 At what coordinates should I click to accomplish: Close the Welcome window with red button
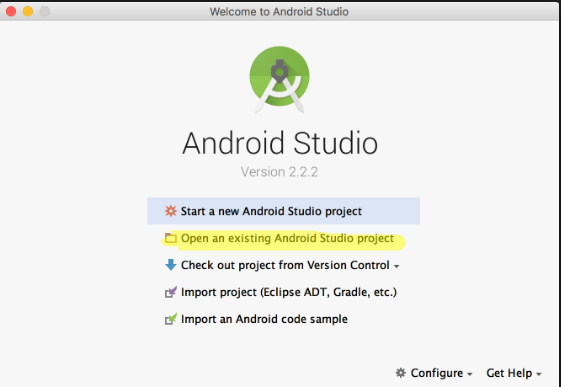coord(11,11)
